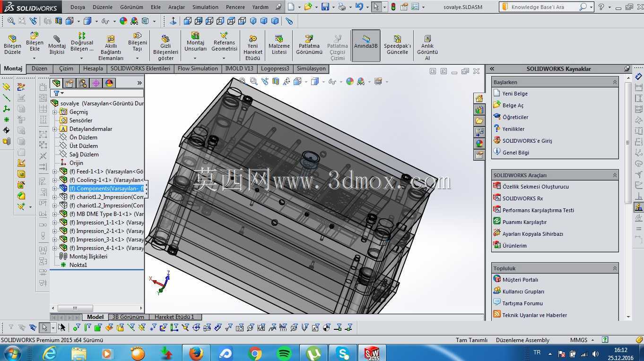Open the DimXpertManager tab icon

[x=96, y=83]
